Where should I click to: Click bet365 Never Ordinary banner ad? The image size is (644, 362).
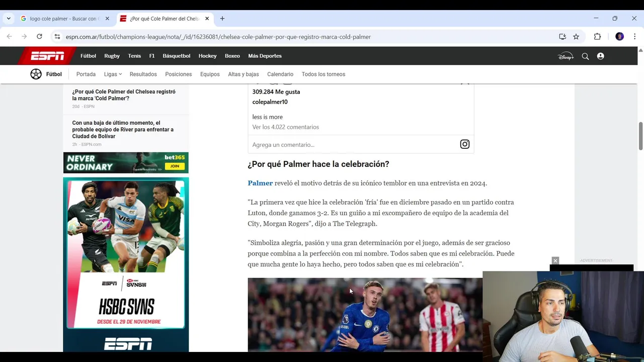point(126,162)
